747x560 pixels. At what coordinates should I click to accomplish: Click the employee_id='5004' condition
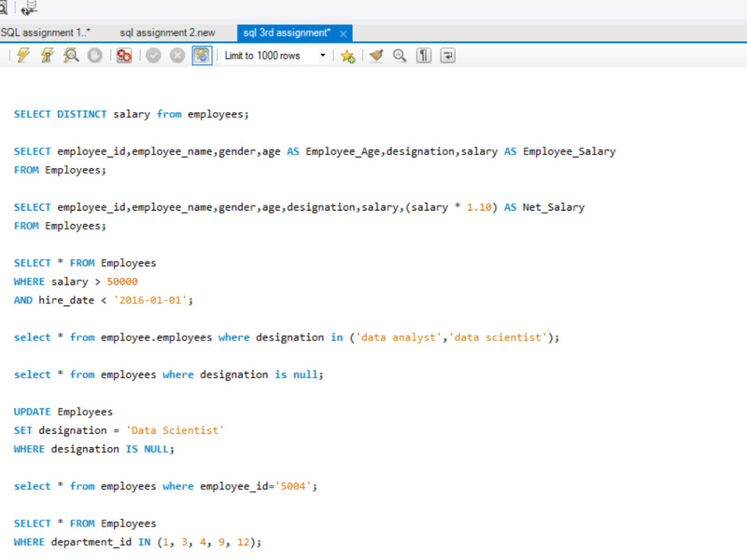pos(255,487)
